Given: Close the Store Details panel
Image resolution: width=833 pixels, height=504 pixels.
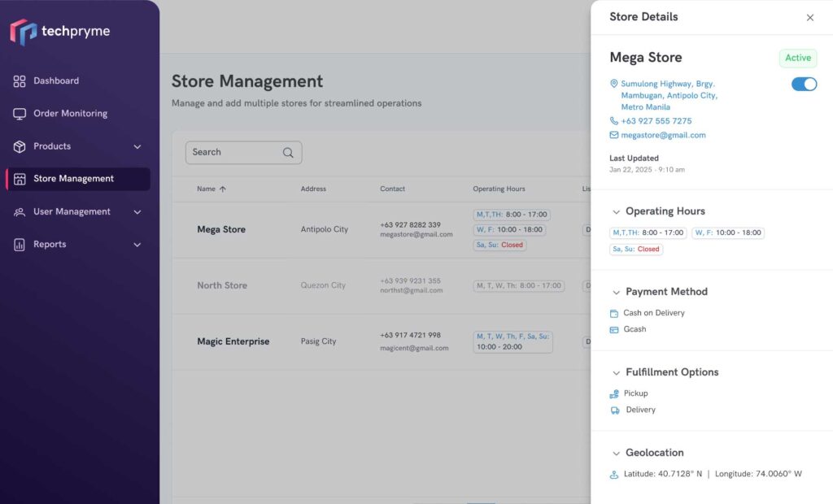Looking at the screenshot, I should pos(809,18).
